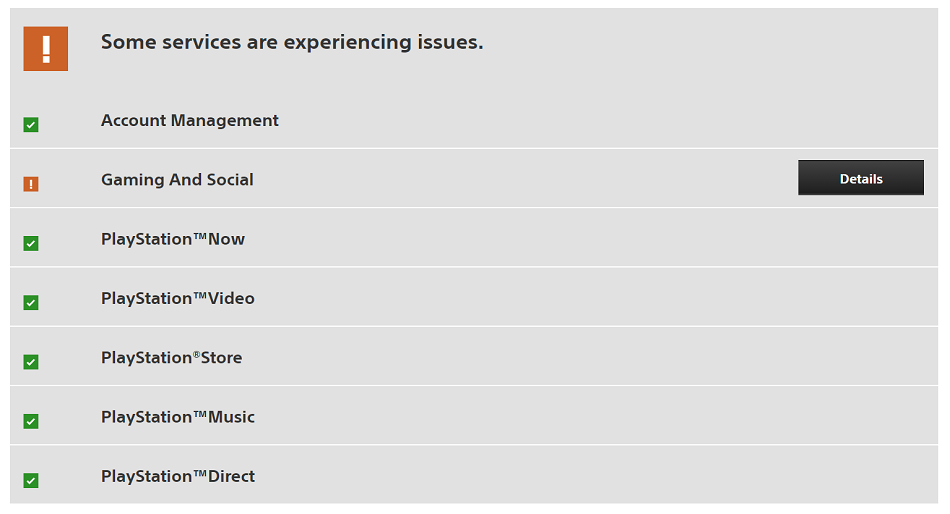
Task: Select the PlayStation Now service label
Action: (x=173, y=239)
